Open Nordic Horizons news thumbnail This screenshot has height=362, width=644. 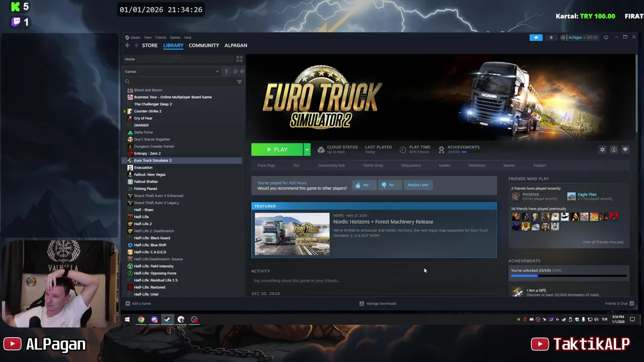click(x=292, y=234)
